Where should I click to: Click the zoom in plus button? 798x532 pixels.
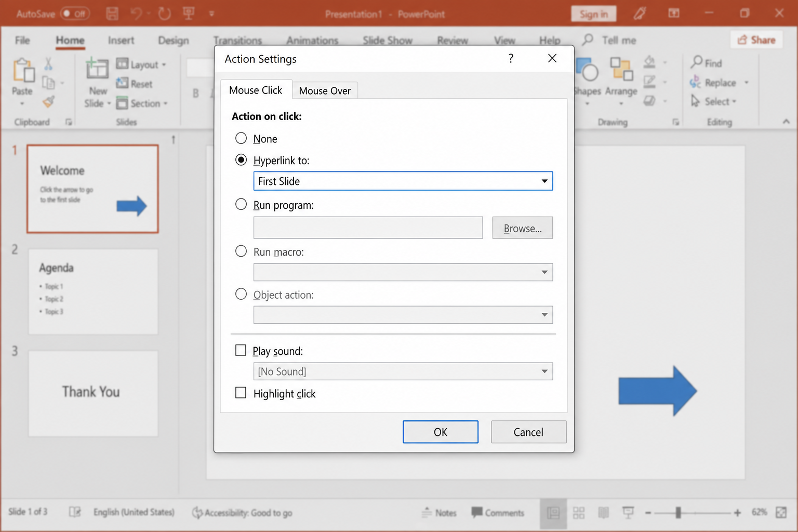(737, 513)
